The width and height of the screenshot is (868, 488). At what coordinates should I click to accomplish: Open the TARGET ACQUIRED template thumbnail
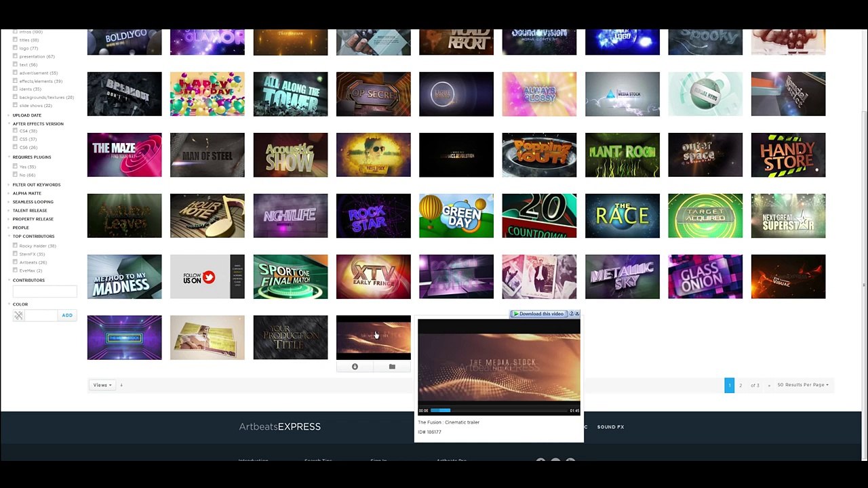point(705,216)
